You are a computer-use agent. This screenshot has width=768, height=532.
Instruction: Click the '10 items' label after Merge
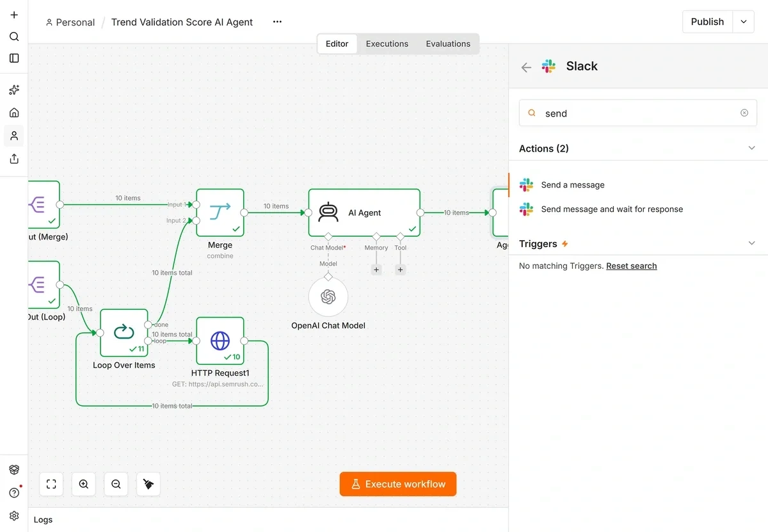(x=276, y=206)
